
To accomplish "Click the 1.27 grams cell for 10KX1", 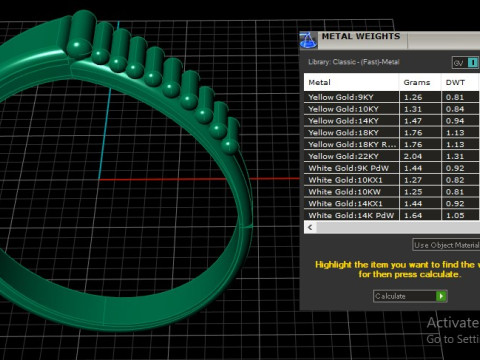I will 420,180.
